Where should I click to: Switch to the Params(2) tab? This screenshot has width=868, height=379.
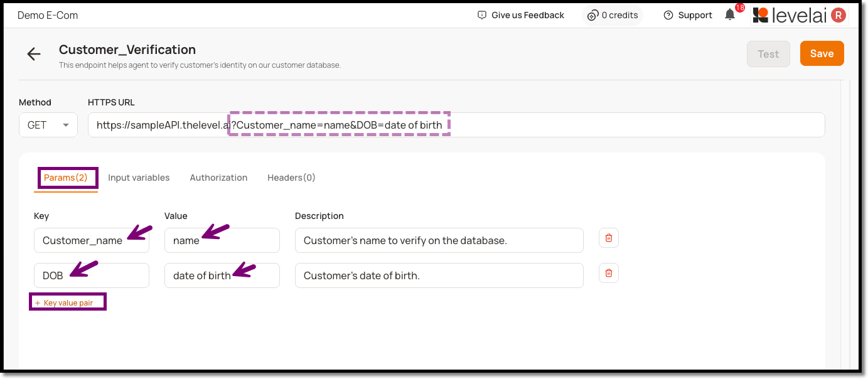66,178
